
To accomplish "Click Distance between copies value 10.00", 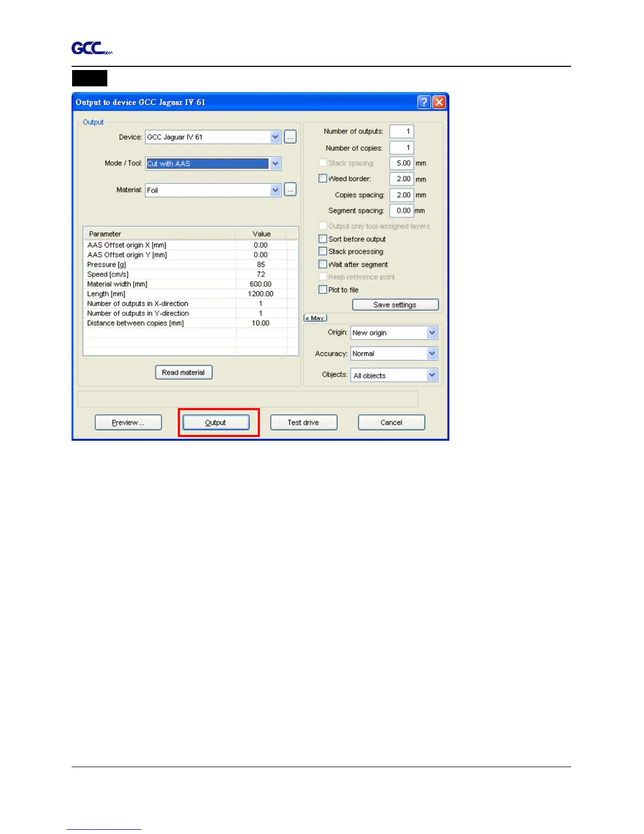I will click(x=261, y=323).
